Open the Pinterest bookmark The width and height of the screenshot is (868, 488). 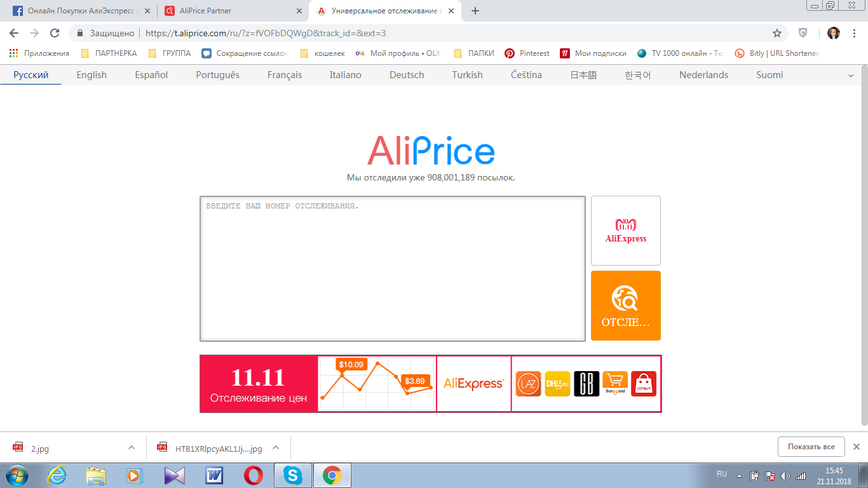point(527,53)
